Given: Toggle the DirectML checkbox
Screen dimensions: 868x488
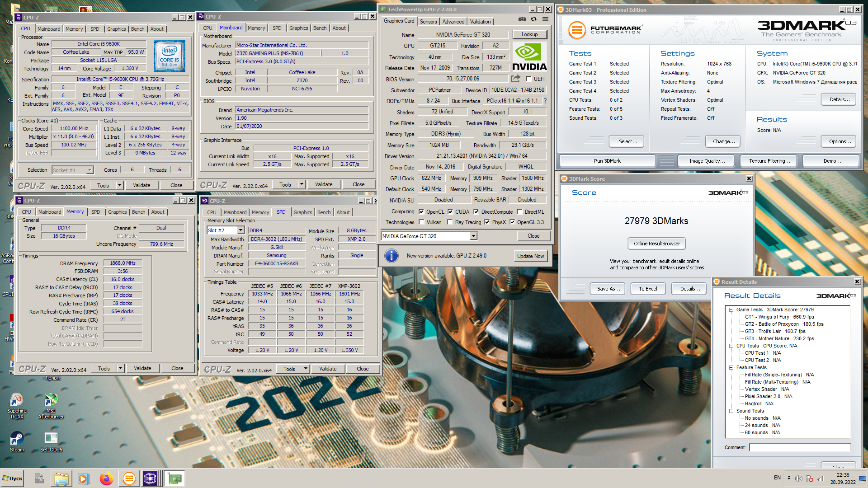Looking at the screenshot, I should 520,212.
